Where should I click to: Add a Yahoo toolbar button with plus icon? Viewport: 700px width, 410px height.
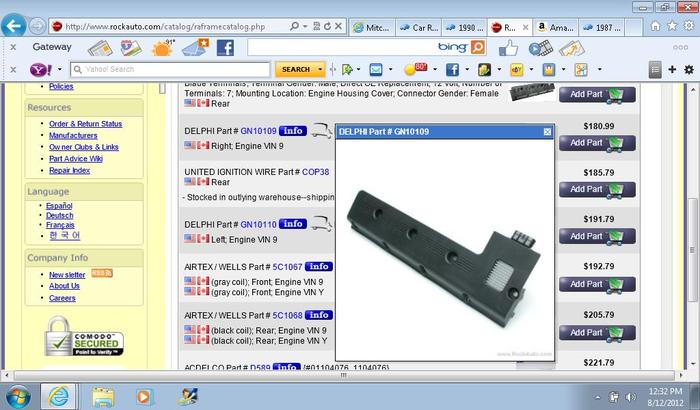click(672, 70)
